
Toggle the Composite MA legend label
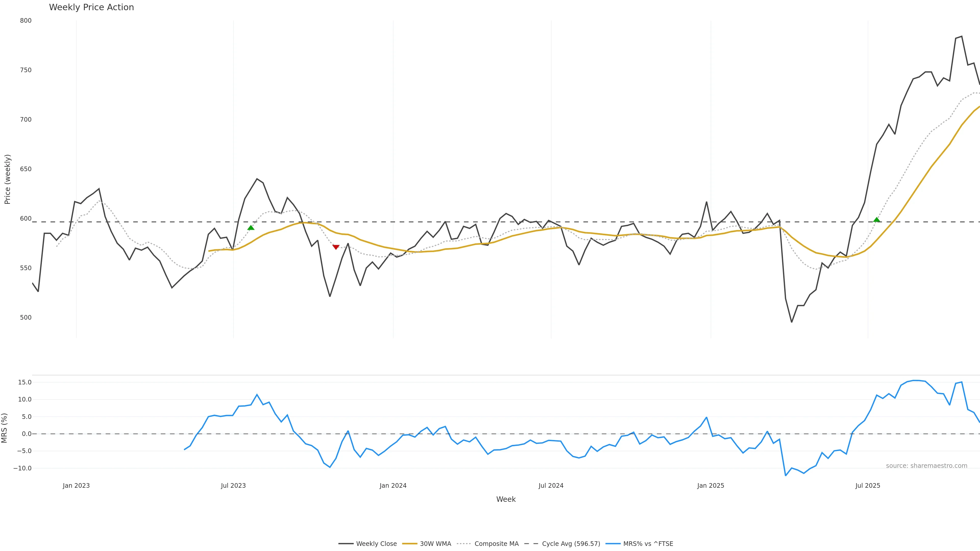tap(496, 544)
